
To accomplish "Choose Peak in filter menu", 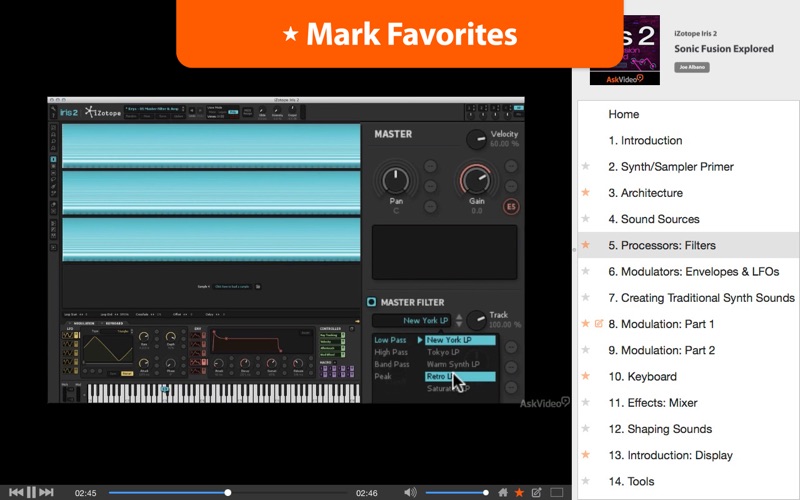I will pos(383,377).
